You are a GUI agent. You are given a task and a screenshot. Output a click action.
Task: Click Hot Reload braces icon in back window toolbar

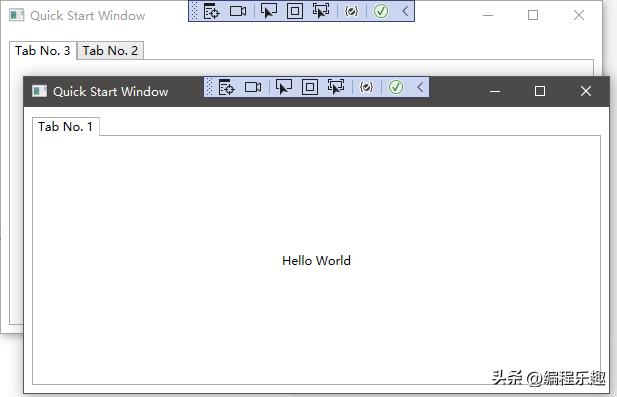click(351, 11)
